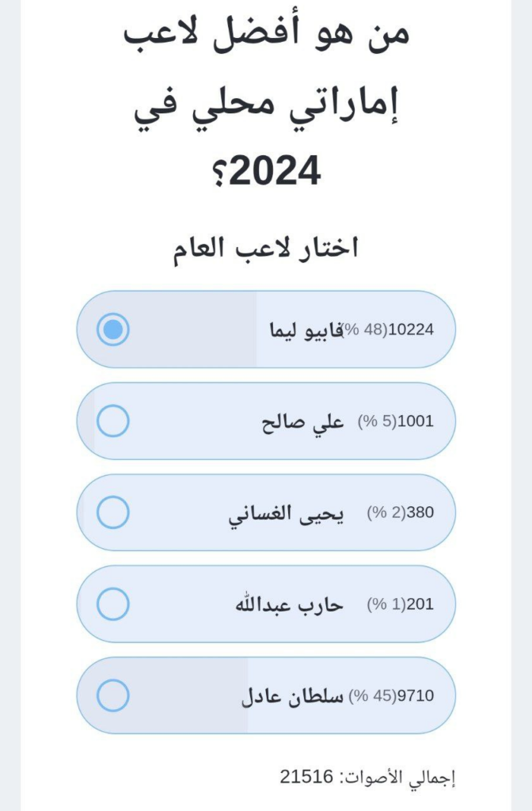Image resolution: width=532 pixels, height=811 pixels.
Task: Click the 10224 vote count
Action: (x=412, y=330)
